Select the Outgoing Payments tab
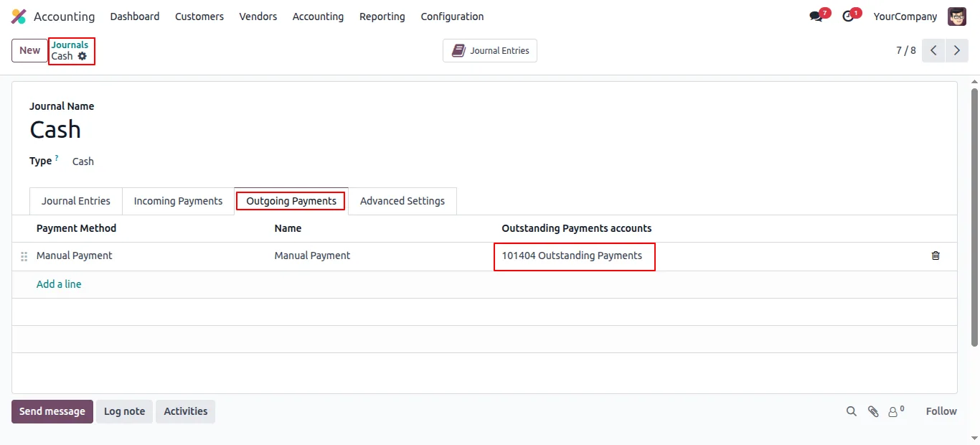The image size is (980, 445). click(x=291, y=201)
